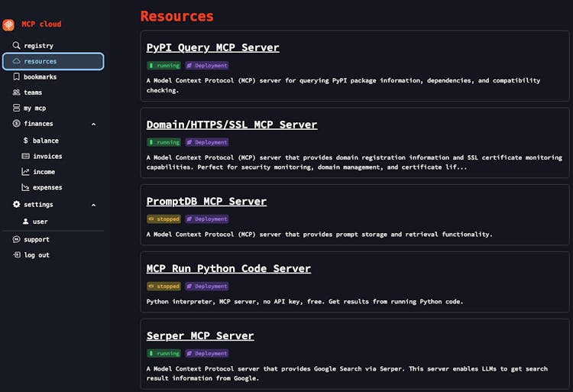Click PyPI Query server description text
The width and height of the screenshot is (573, 392).
point(343,85)
